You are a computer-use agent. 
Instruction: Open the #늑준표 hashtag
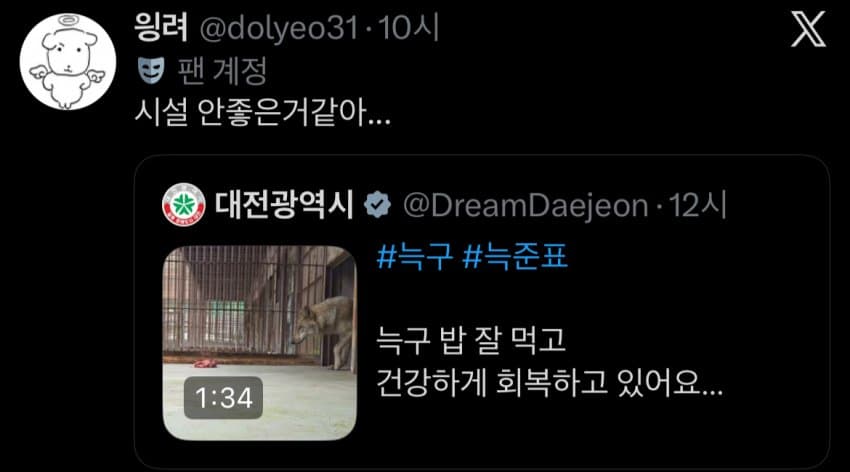515,256
